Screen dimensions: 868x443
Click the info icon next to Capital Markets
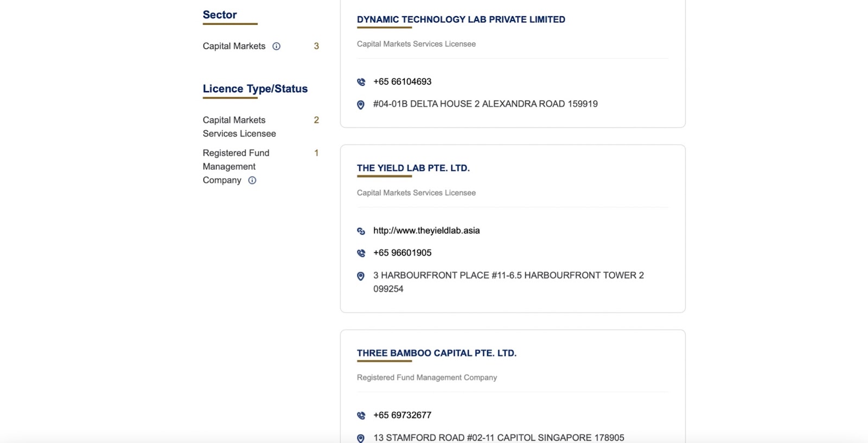click(276, 46)
